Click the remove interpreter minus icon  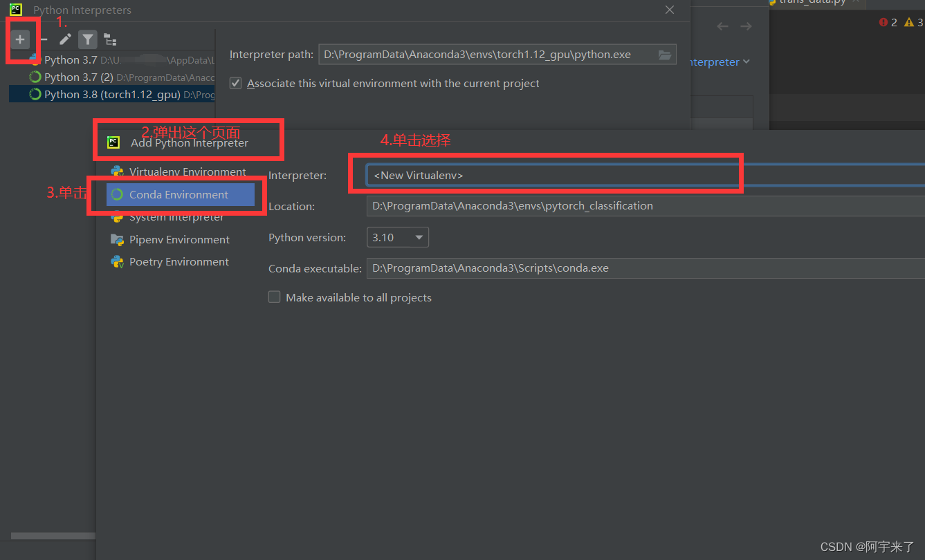click(44, 39)
